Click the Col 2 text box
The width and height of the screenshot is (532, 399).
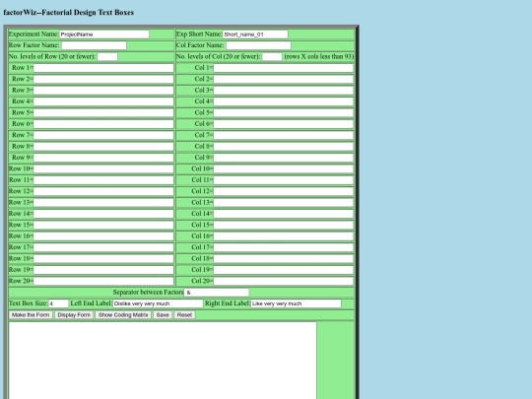pyautogui.click(x=284, y=79)
